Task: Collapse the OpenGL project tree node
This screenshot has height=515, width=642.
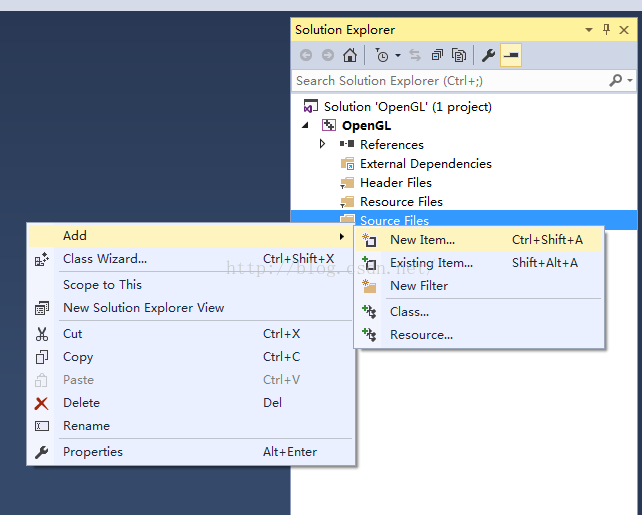Action: point(306,125)
